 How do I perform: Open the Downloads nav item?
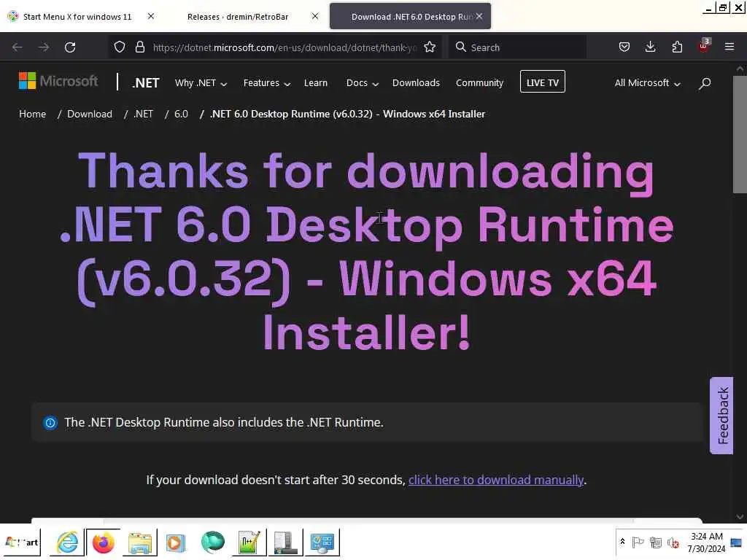(x=416, y=83)
